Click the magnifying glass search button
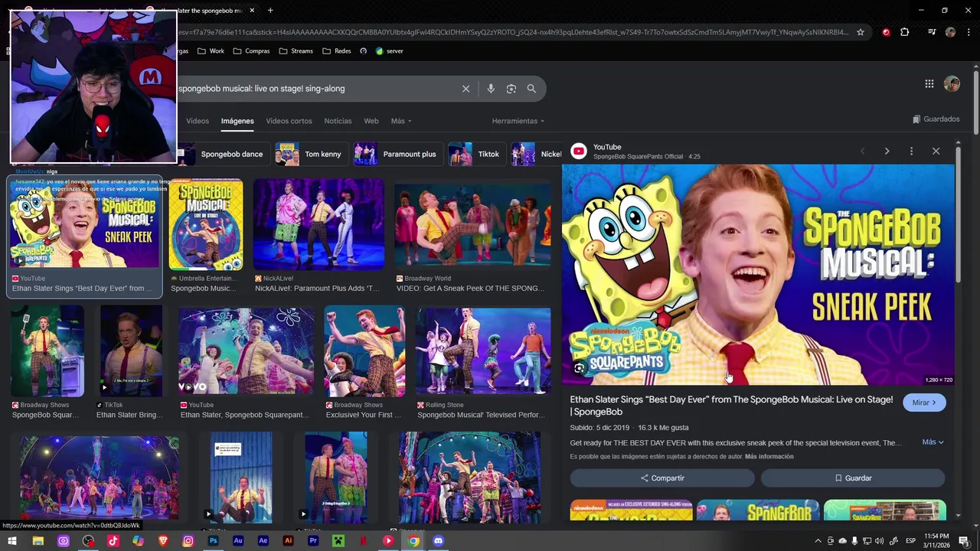 pos(531,89)
